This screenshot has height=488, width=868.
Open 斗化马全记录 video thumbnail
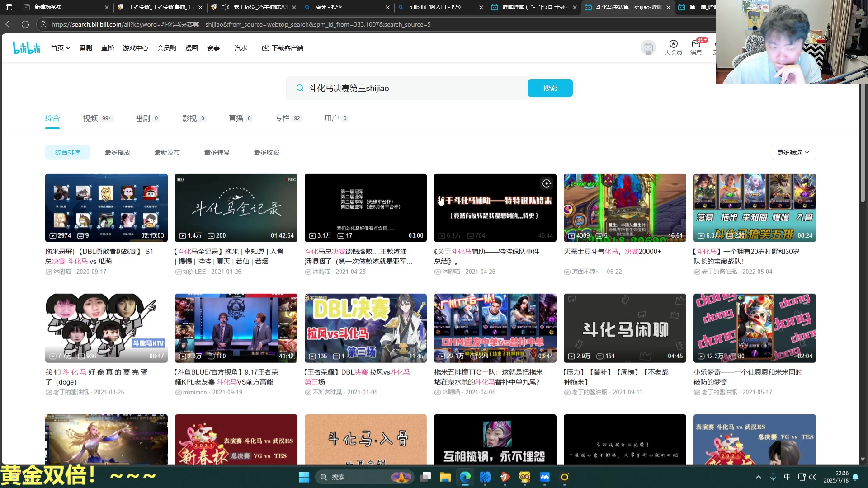(236, 208)
